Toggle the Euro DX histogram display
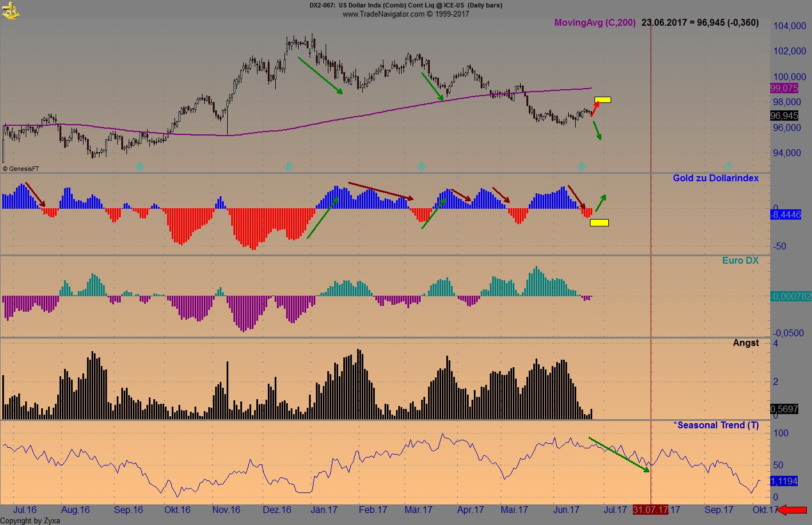The image size is (812, 525). (x=740, y=260)
